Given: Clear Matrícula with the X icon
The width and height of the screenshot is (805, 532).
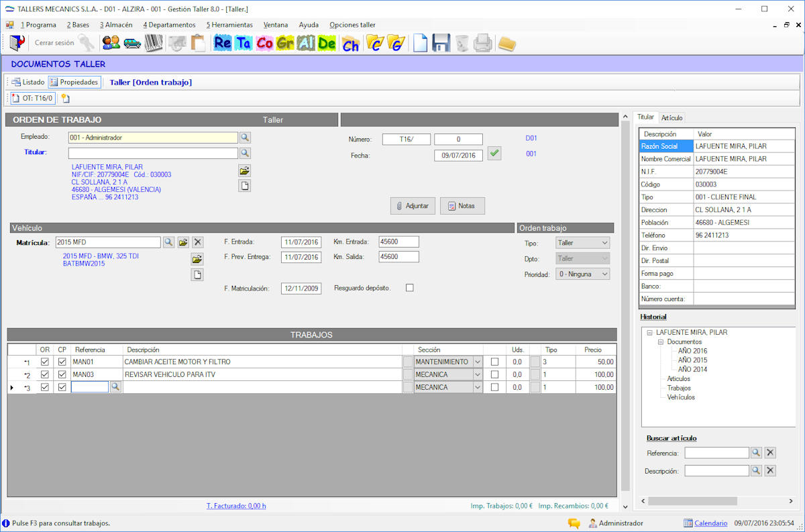Looking at the screenshot, I should pos(198,242).
